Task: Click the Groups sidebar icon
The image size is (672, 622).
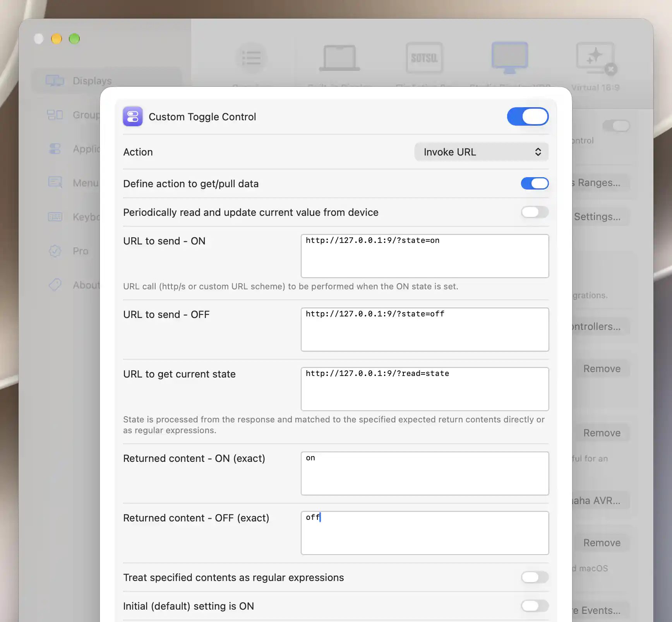Action: [55, 114]
